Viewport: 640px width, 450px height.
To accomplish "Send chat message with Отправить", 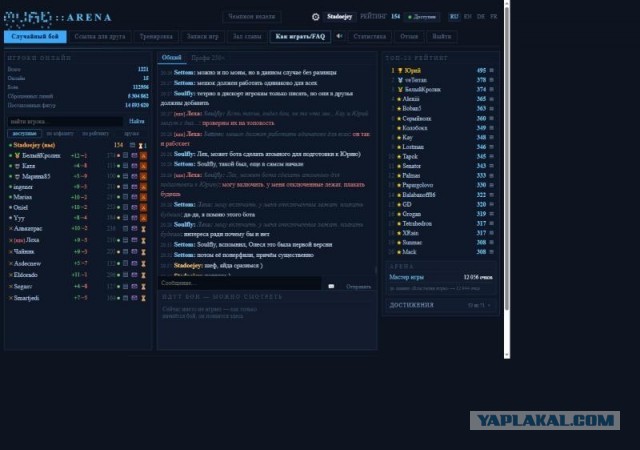I will coord(358,287).
